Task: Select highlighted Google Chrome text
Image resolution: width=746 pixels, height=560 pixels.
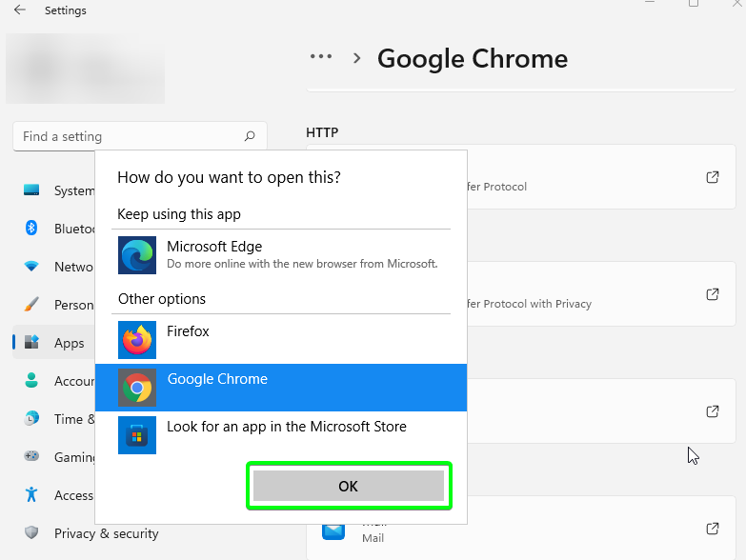Action: point(217,379)
